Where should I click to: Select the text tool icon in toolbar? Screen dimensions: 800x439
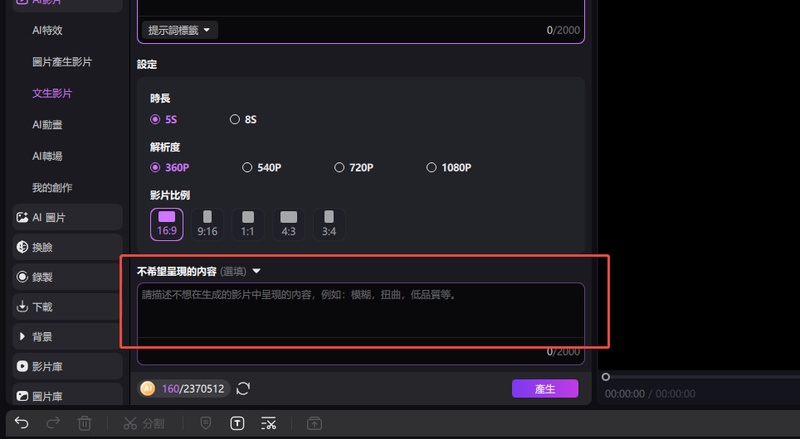click(237, 423)
